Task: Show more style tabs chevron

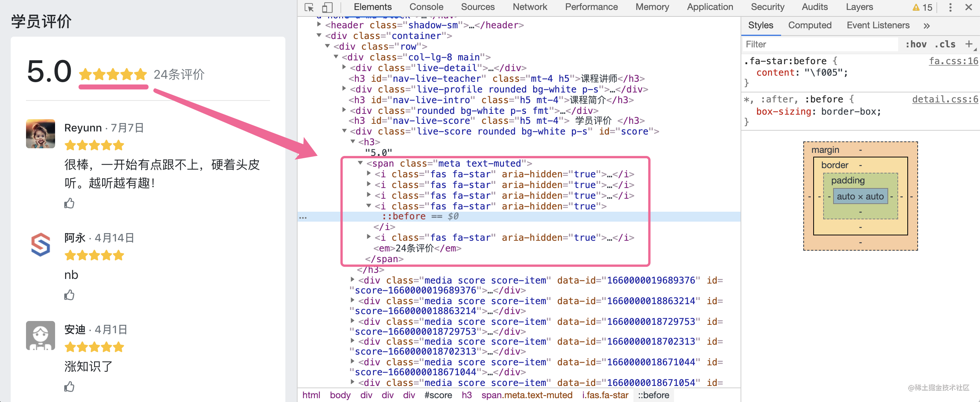Action: point(926,26)
